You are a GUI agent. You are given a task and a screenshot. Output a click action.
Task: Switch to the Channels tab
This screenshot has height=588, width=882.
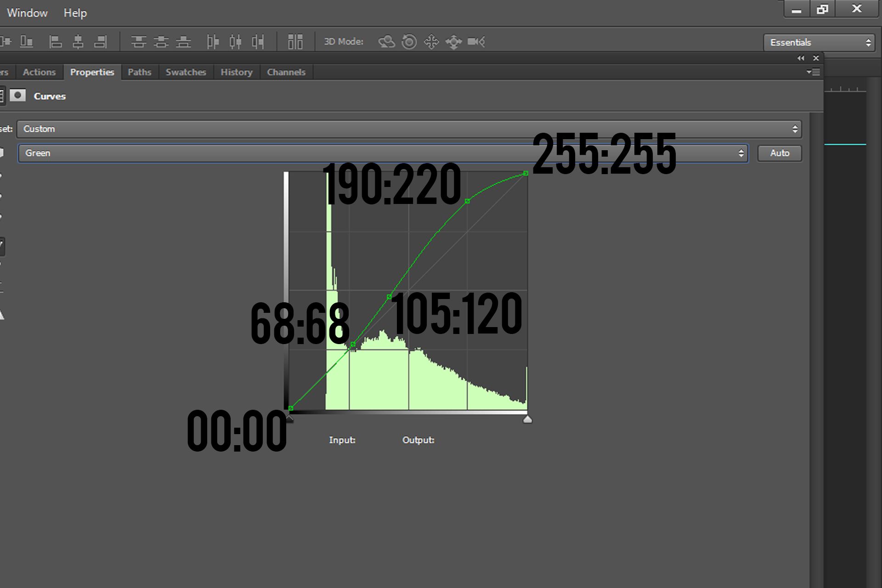click(286, 72)
